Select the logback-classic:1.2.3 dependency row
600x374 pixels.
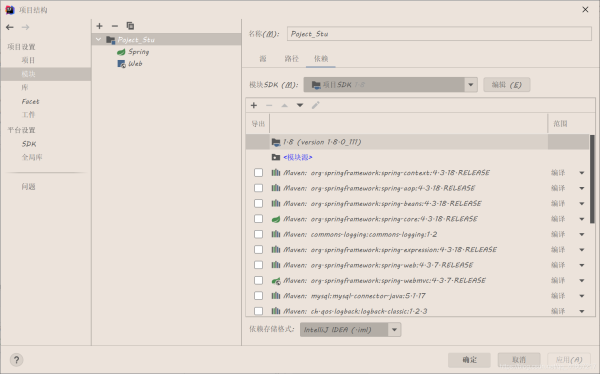(x=417, y=311)
